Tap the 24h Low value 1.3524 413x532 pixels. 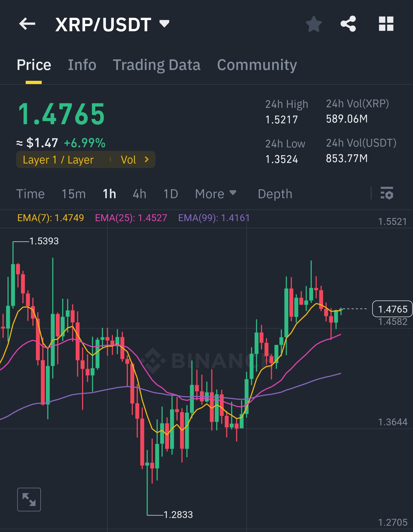[282, 159]
